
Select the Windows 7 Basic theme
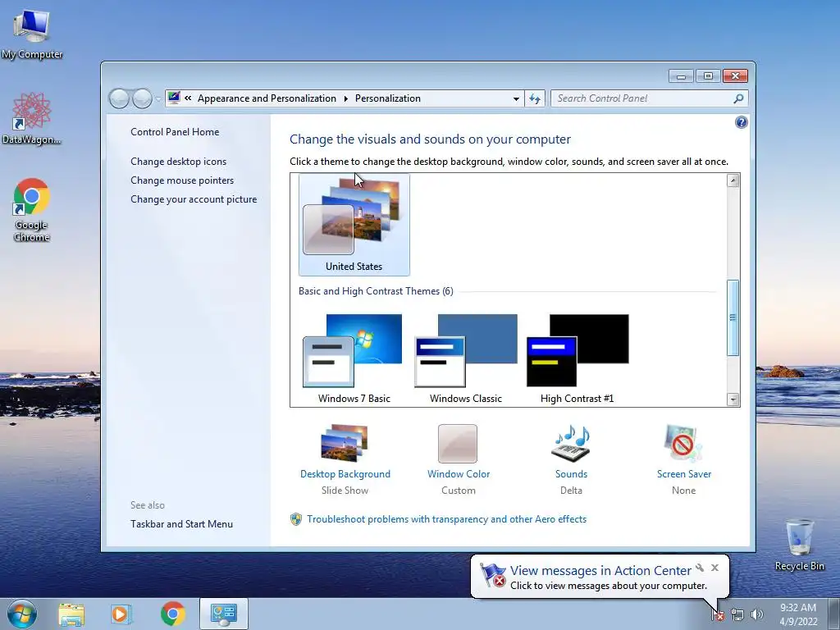click(x=354, y=358)
